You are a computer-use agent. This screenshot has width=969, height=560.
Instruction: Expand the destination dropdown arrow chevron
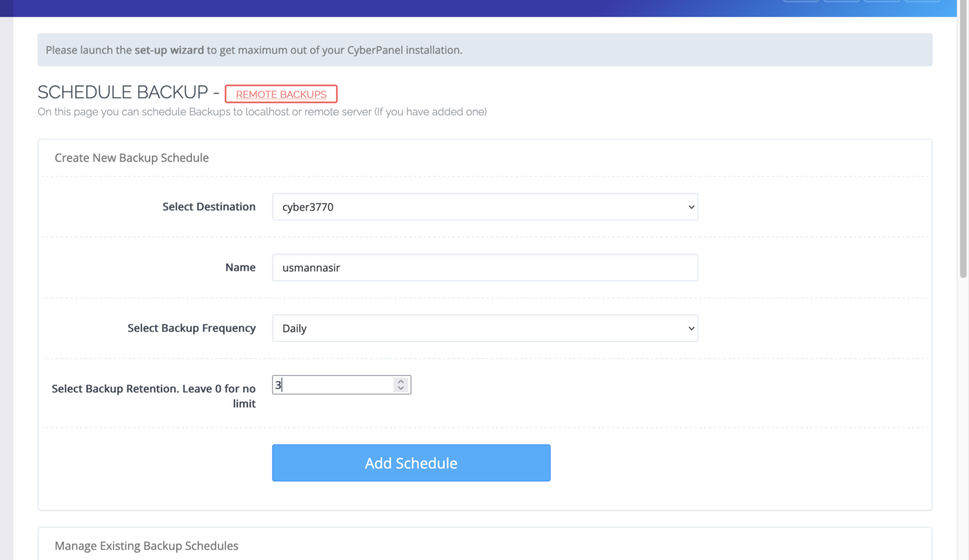pyautogui.click(x=690, y=206)
